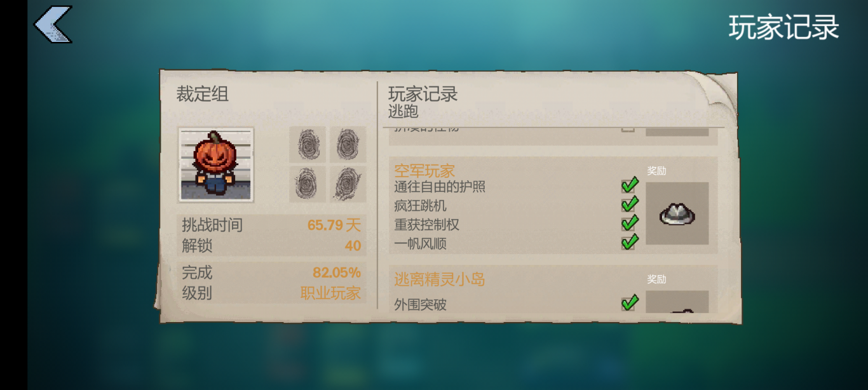Viewport: 868px width, 390px height.
Task: Toggle the 一帆风顺 checkmark
Action: pyautogui.click(x=629, y=242)
